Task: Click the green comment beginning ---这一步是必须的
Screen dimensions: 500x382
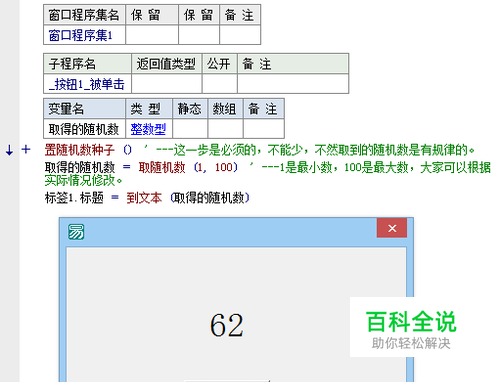Action: 315,150
